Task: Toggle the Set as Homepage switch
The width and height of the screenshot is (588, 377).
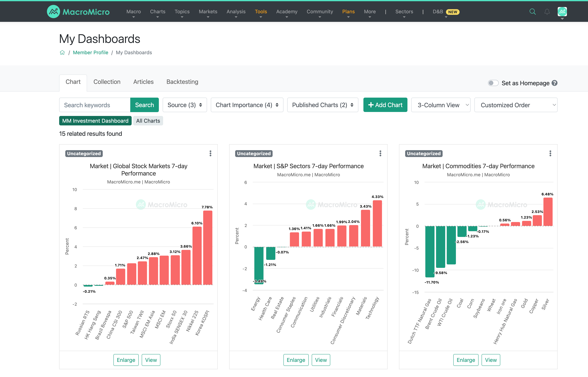Action: [493, 83]
